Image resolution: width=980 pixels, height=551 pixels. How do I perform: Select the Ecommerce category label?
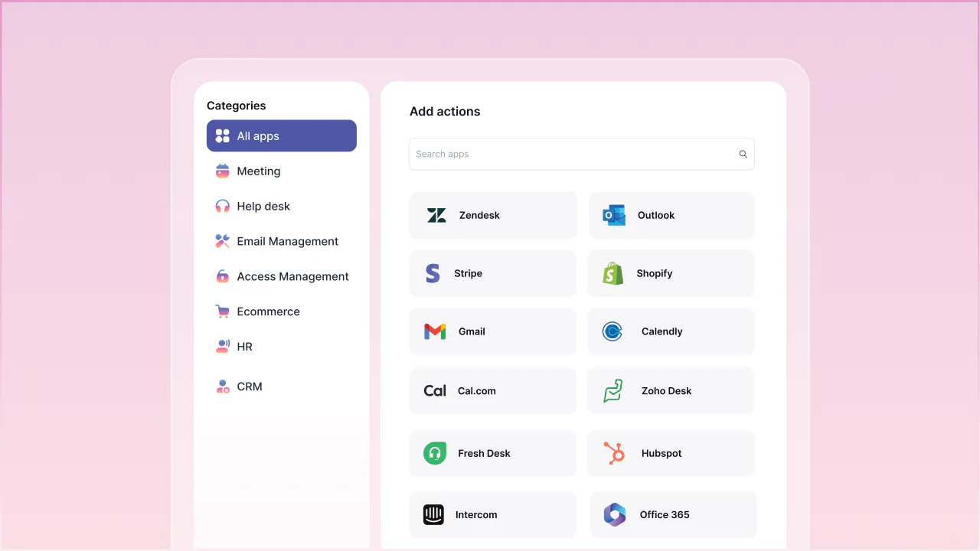tap(269, 311)
